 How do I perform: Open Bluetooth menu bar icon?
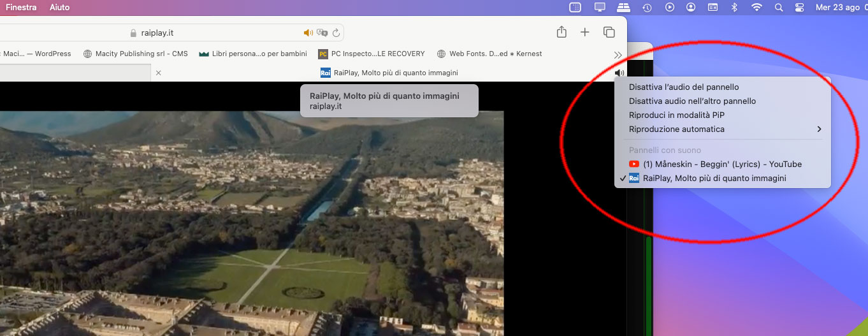734,7
